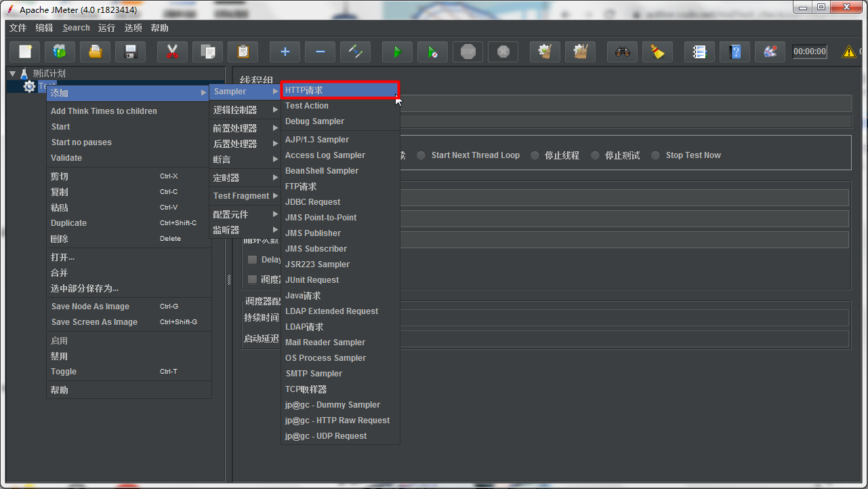Expand the 监听器 submenu
Viewport: 868px width, 489px height.
point(245,230)
